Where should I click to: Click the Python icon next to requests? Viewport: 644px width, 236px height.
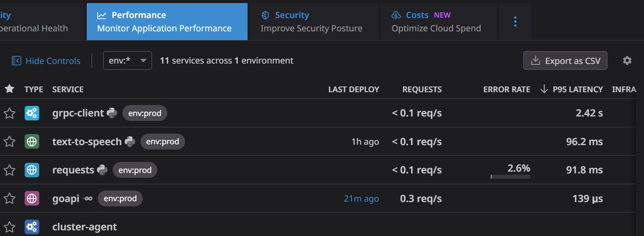[102, 170]
